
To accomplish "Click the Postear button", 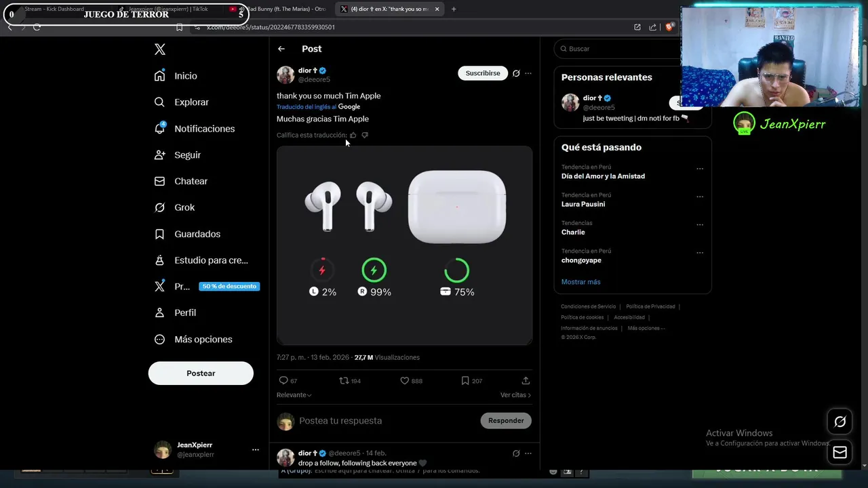I will click(201, 373).
